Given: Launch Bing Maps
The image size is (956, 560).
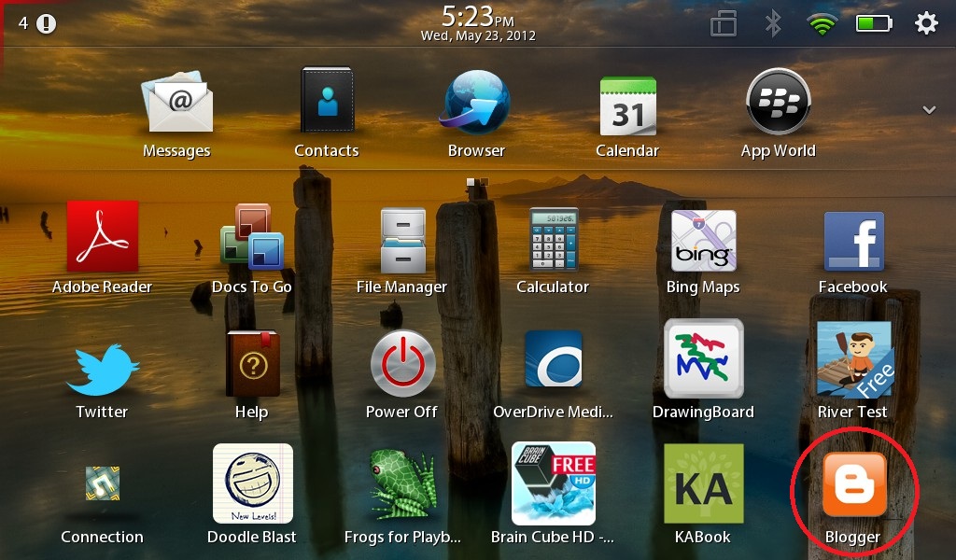Looking at the screenshot, I should (x=704, y=240).
